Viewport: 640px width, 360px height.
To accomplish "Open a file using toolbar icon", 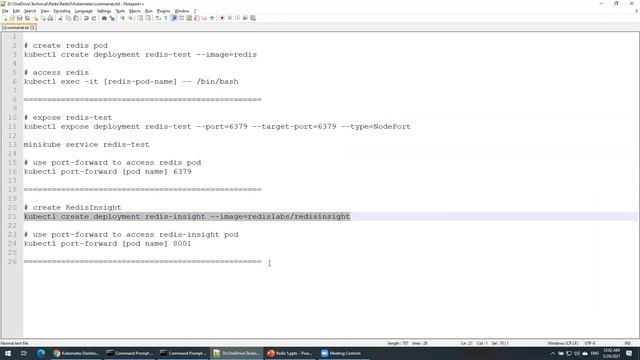I will point(11,18).
